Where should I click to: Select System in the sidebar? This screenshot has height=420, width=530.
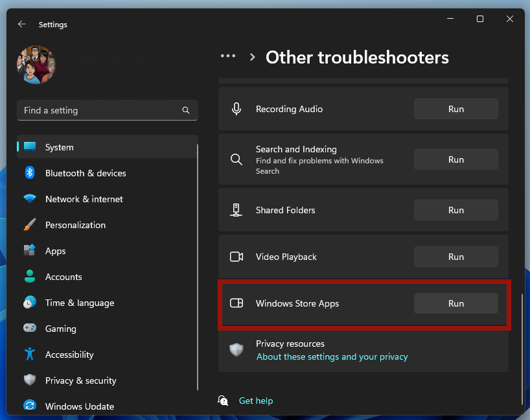[x=59, y=147]
